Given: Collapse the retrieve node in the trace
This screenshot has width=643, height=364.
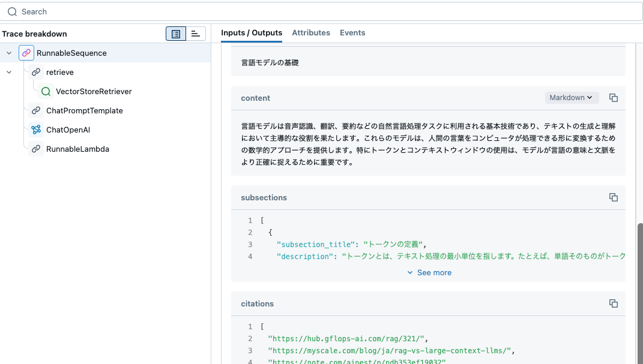Looking at the screenshot, I should (x=8, y=72).
